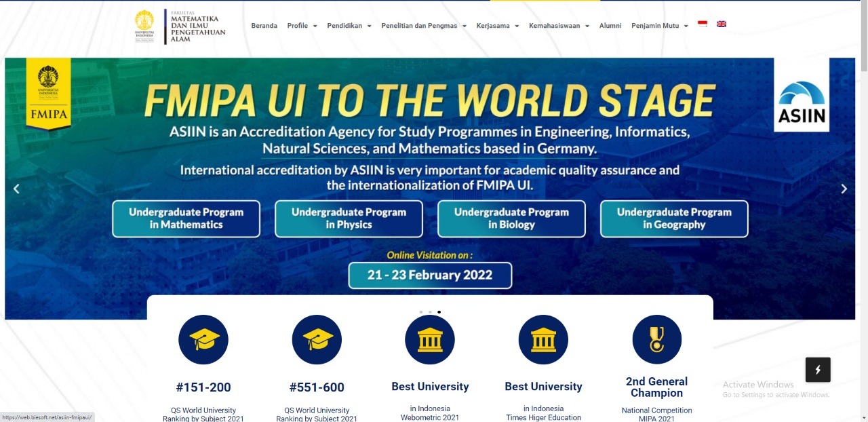
Task: Click building icon above Webometric Best University
Action: pyautogui.click(x=430, y=339)
